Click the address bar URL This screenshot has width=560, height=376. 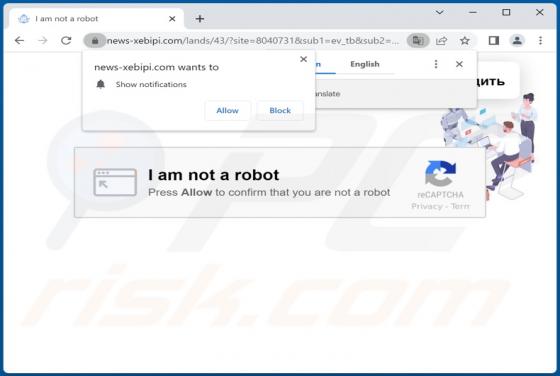point(253,41)
